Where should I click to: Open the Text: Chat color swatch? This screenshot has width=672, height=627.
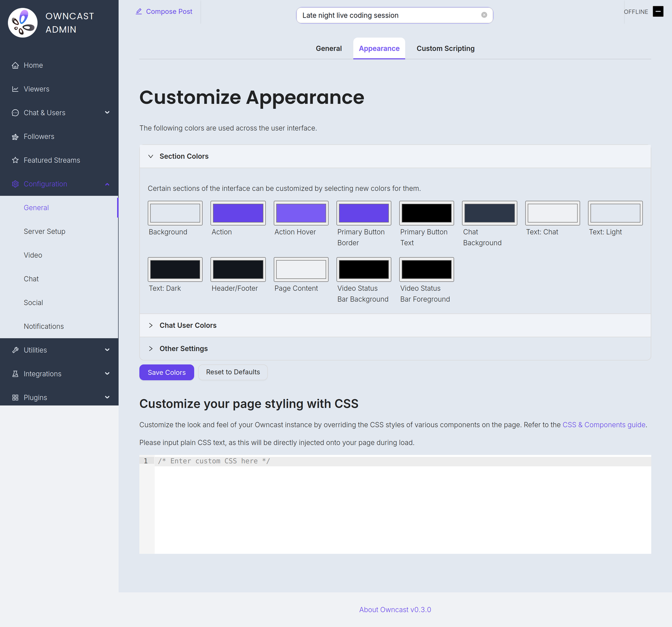click(x=553, y=213)
